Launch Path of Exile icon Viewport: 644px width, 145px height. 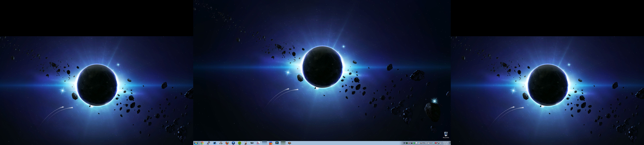click(289, 143)
